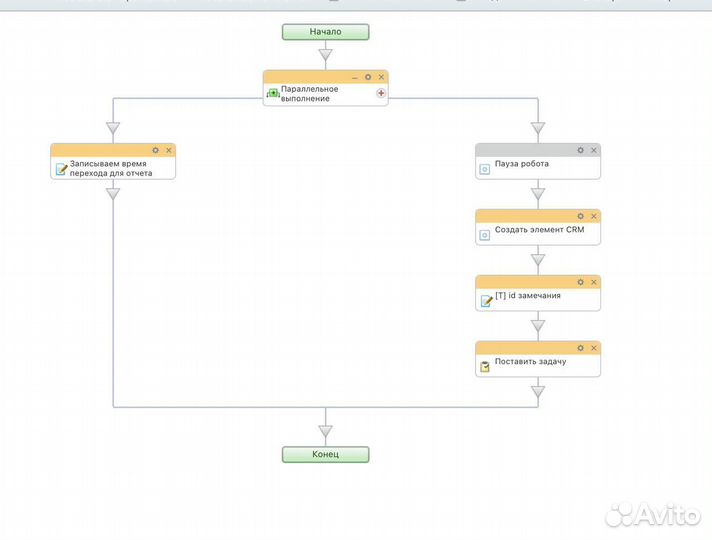This screenshot has height=540, width=712.
Task: Open settings of Записываем время перехода block
Action: 156,150
